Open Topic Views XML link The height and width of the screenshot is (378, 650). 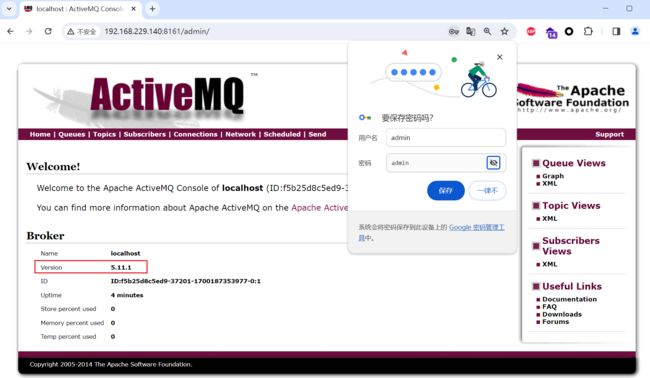550,218
